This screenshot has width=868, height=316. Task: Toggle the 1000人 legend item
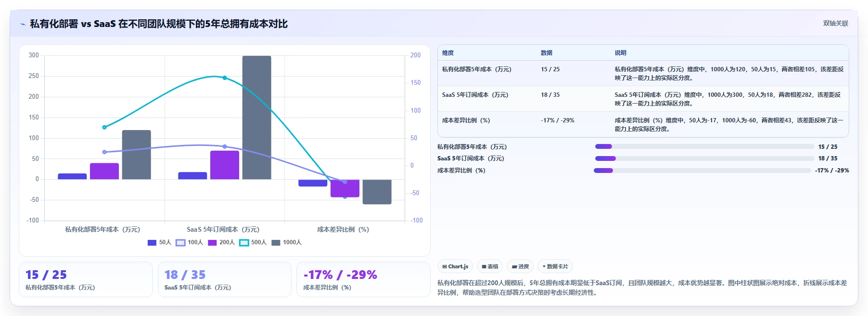point(286,243)
